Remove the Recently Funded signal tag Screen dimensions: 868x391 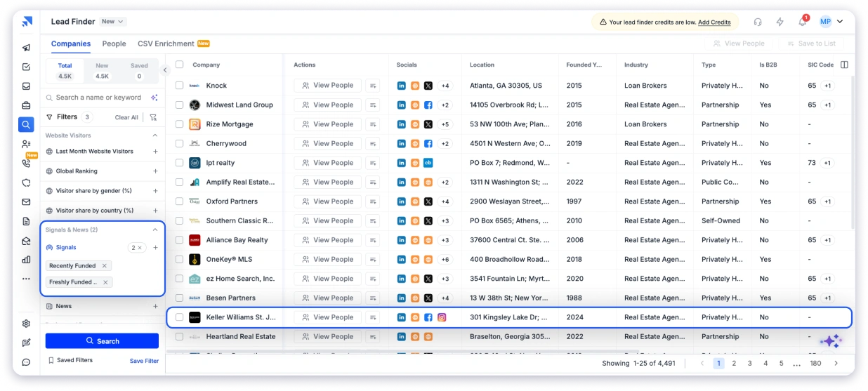click(x=104, y=266)
